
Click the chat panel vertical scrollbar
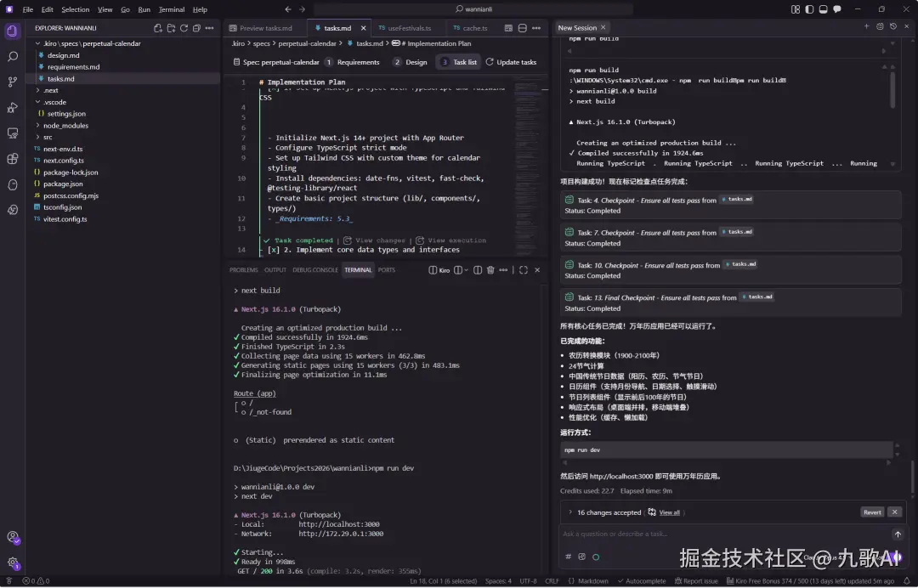click(x=911, y=476)
